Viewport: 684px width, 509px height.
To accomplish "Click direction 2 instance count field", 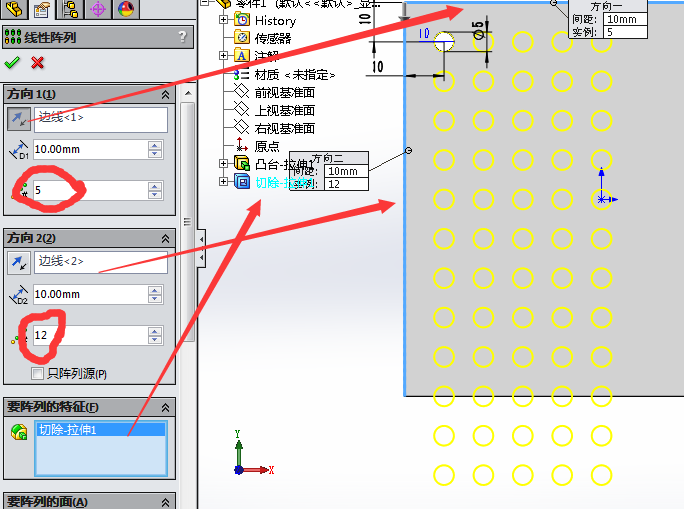I will (x=91, y=335).
